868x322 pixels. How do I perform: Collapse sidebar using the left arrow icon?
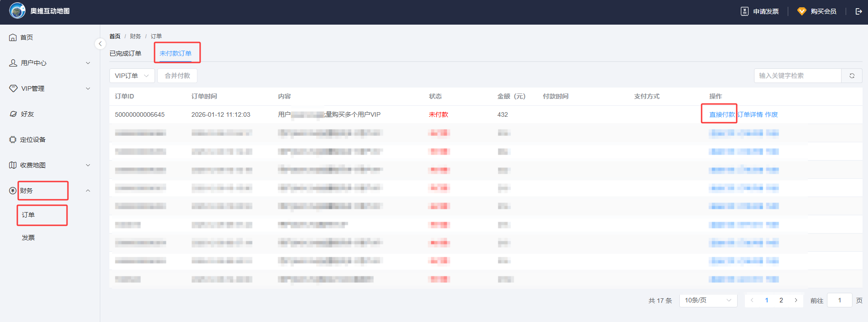100,44
